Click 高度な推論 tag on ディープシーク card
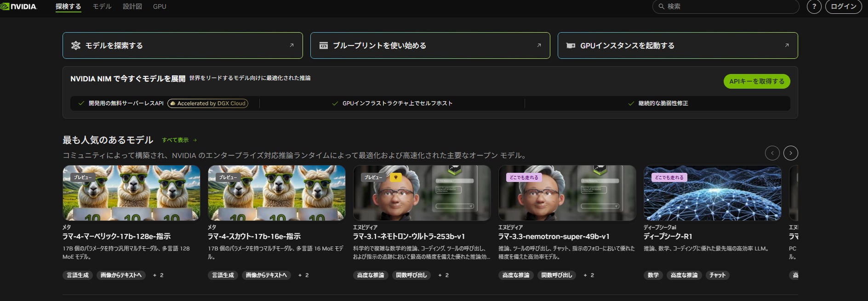 (684, 275)
